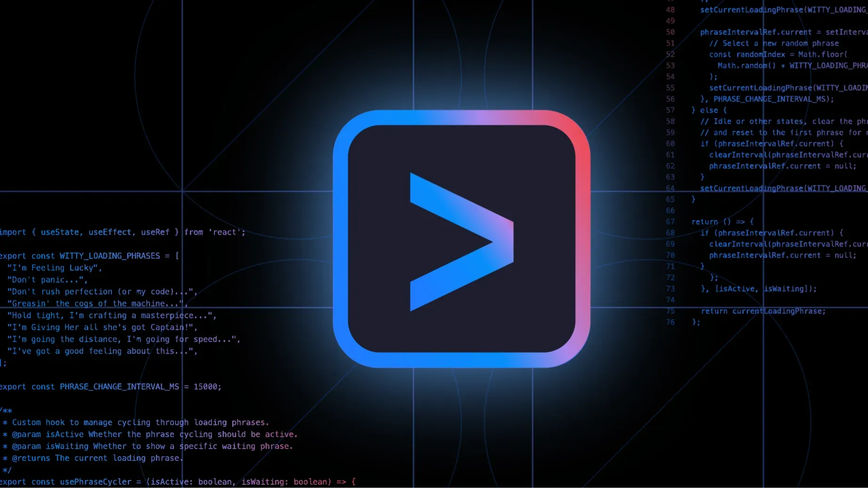Click the "Don't panic..." phrase

click(47, 280)
